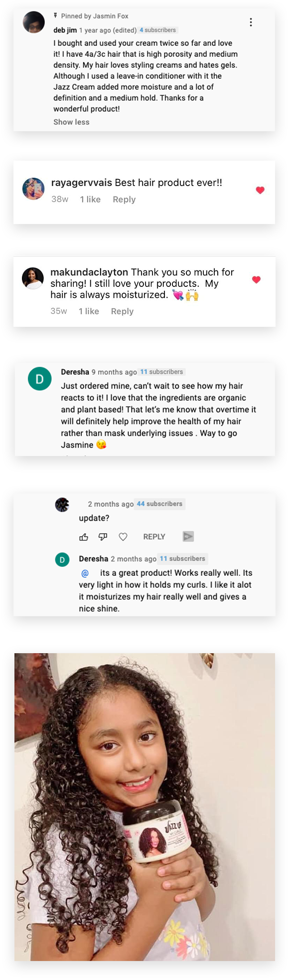Open deb jim's profile avatar
Image resolution: width=290 pixels, height=980 pixels.
[x=34, y=22]
